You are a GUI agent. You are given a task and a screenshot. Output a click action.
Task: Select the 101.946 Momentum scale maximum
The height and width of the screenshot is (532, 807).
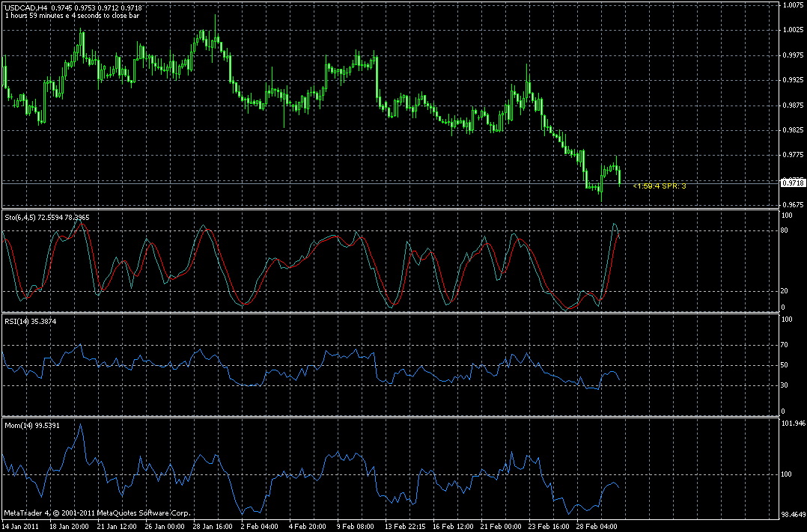point(793,424)
